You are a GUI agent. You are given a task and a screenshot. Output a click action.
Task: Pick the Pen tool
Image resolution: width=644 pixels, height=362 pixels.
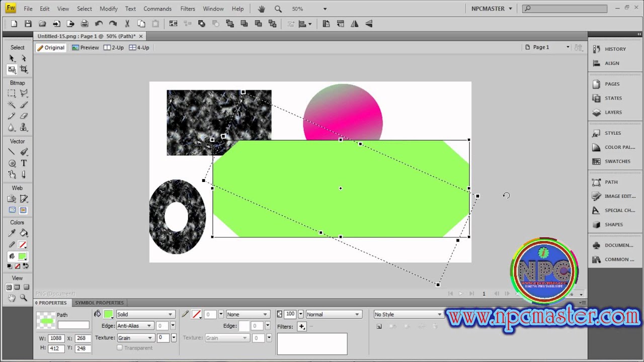[x=24, y=152]
